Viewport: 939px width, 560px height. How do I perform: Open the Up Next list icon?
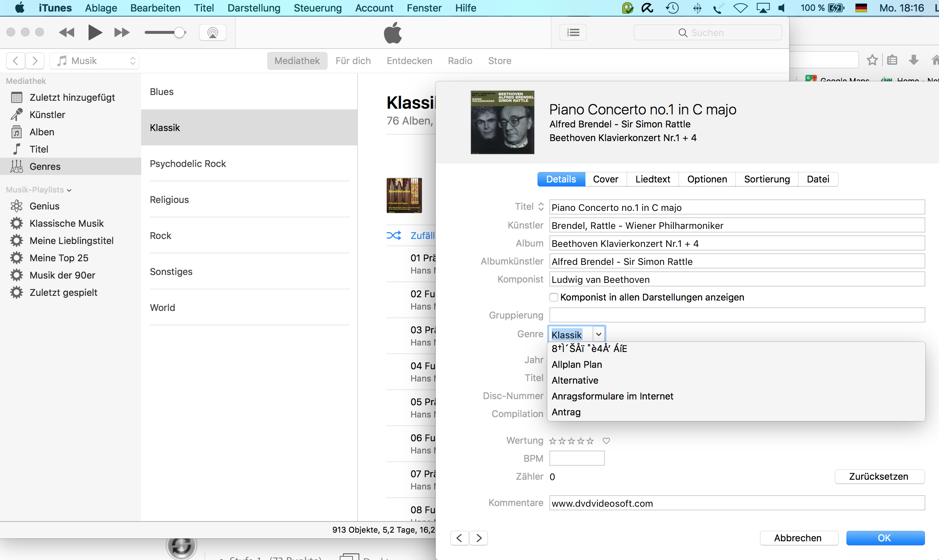click(x=572, y=32)
